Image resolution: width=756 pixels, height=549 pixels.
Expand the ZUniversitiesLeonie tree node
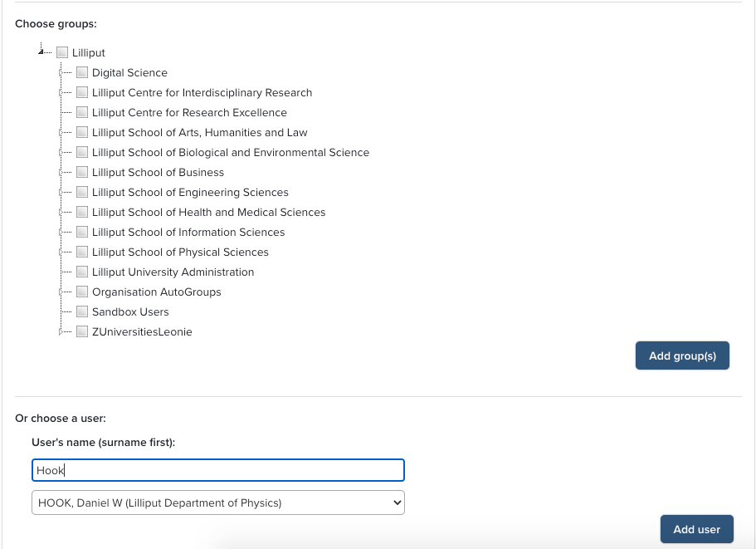pyautogui.click(x=61, y=331)
